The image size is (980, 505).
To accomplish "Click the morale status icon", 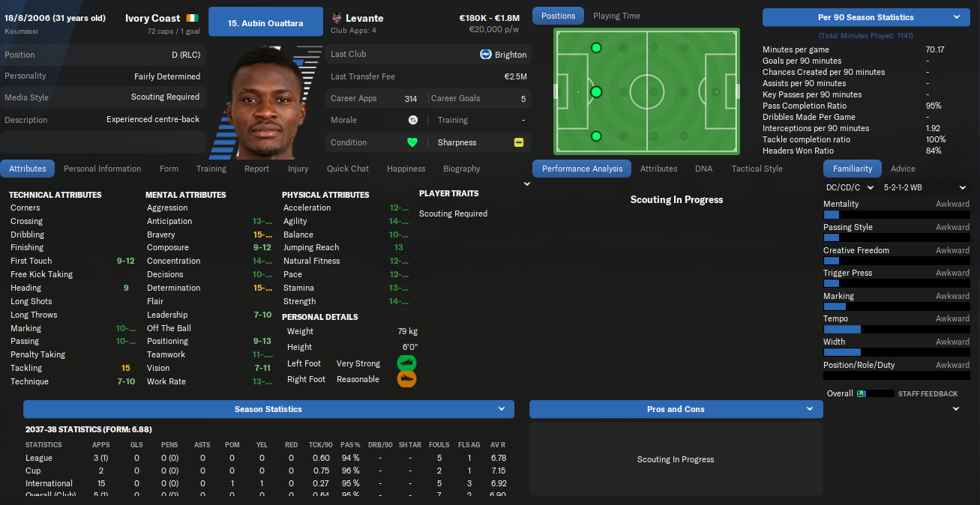I will click(x=412, y=120).
